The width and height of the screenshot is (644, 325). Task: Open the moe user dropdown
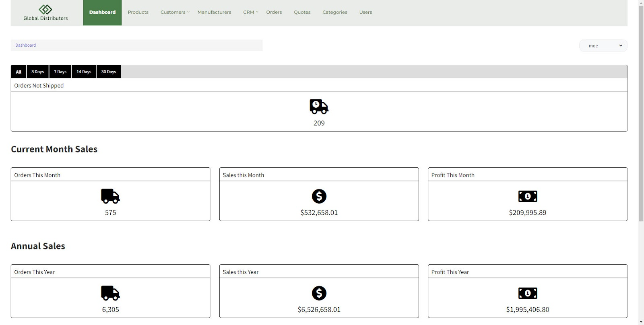point(603,45)
